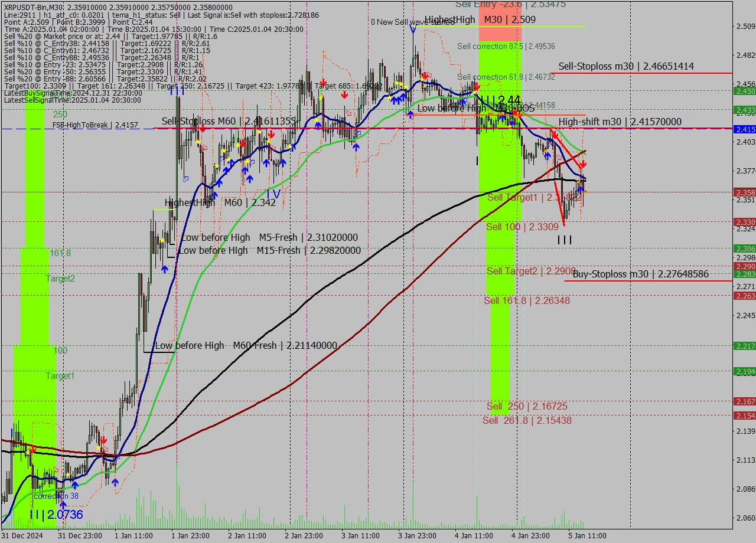Select the green 'Target1' label

(x=60, y=376)
